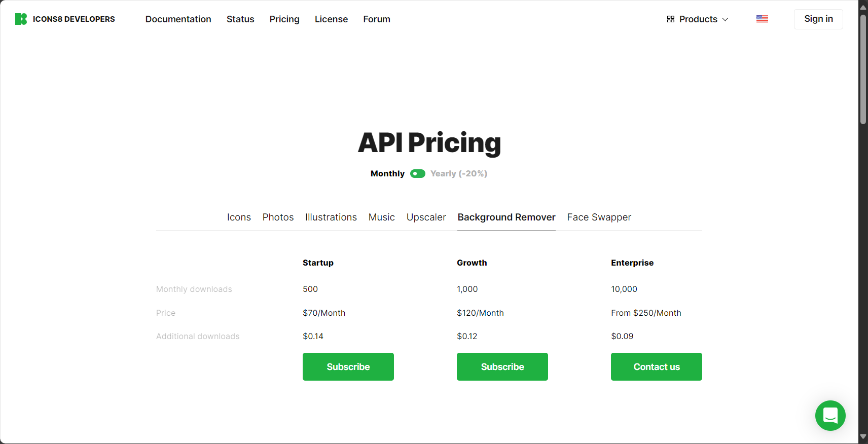Select Monthly billing label
The width and height of the screenshot is (868, 444).
coord(387,174)
